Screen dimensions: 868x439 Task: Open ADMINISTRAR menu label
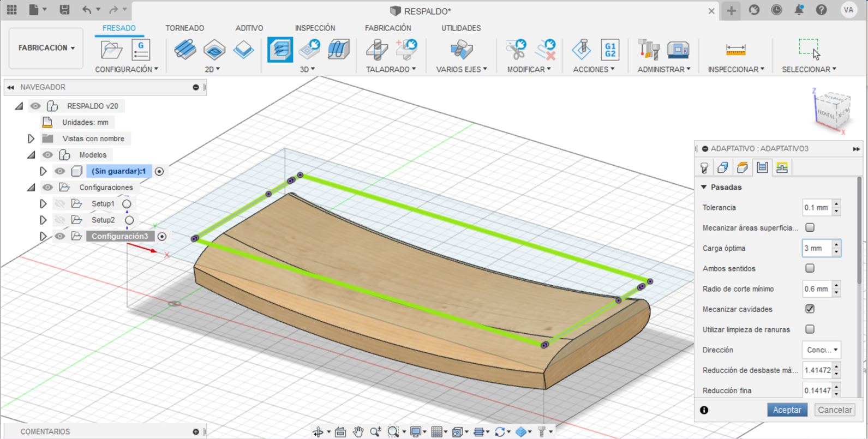click(x=663, y=69)
